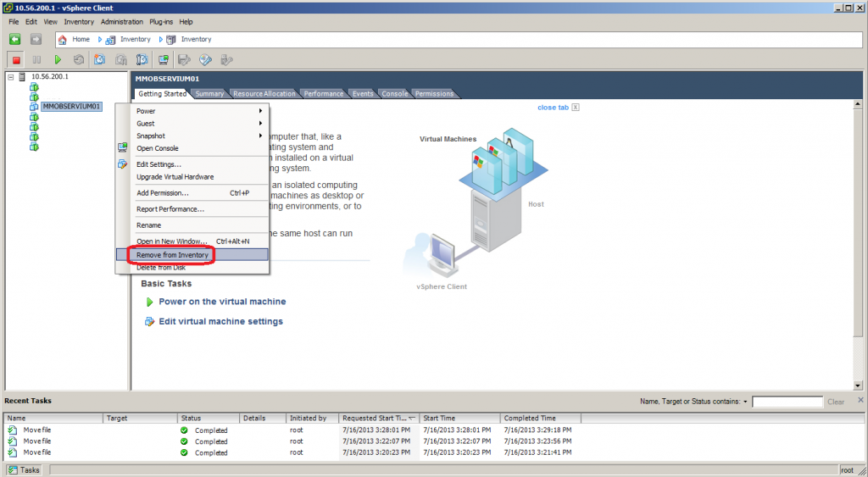
Task: Click Edit virtual machine settings link
Action: pyautogui.click(x=221, y=321)
